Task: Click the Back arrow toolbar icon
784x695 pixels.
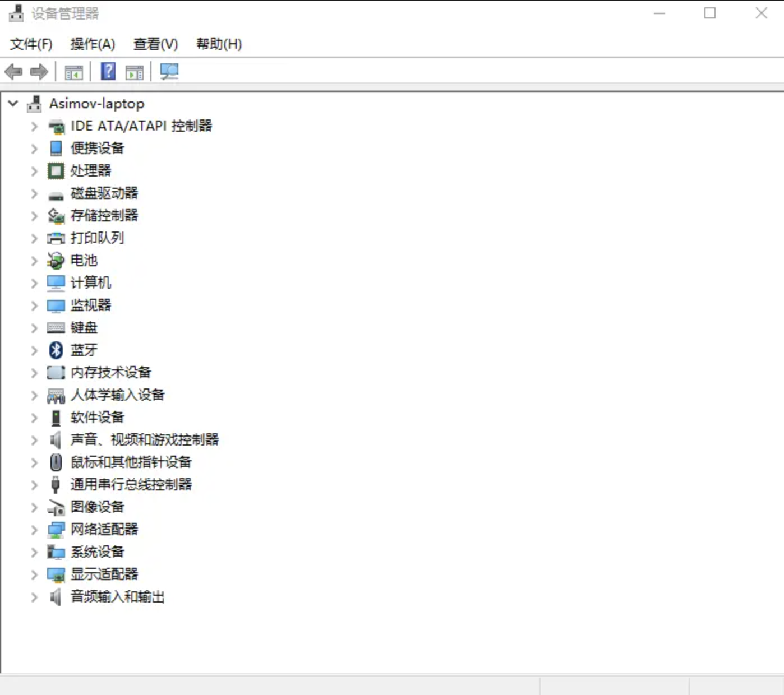Action: 13,72
